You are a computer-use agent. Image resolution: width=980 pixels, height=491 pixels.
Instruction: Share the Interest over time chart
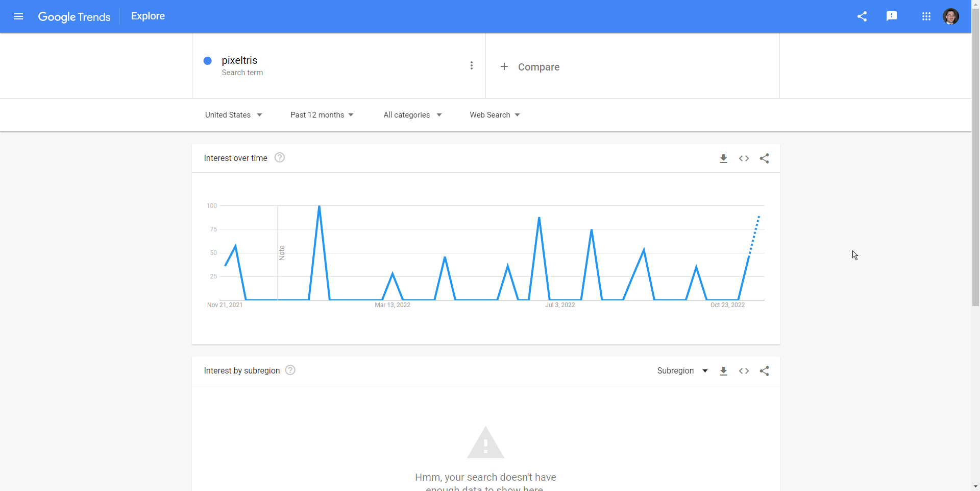764,158
